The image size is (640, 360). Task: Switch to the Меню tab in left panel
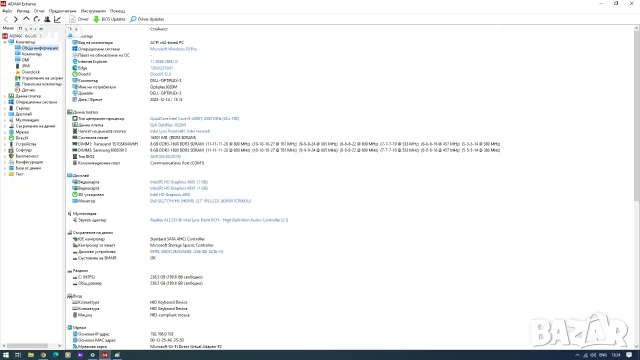(8, 28)
